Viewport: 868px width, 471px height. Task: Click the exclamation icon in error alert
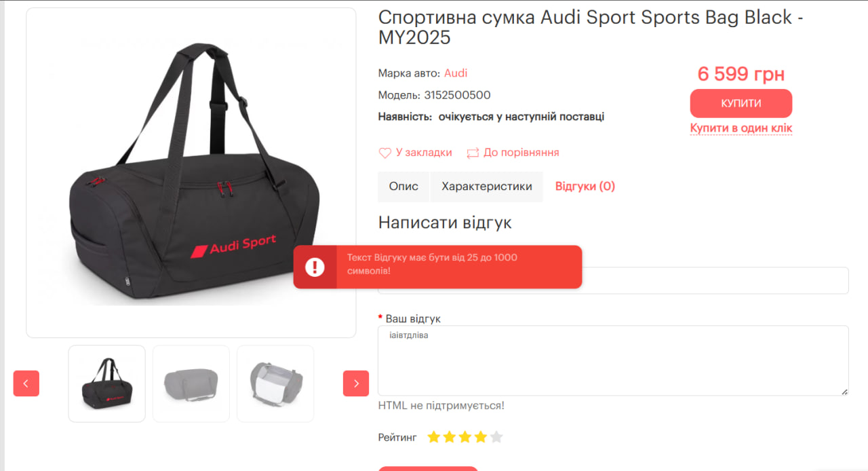tap(315, 267)
